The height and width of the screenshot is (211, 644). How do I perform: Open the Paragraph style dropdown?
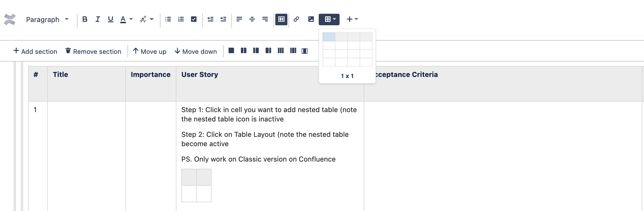47,20
